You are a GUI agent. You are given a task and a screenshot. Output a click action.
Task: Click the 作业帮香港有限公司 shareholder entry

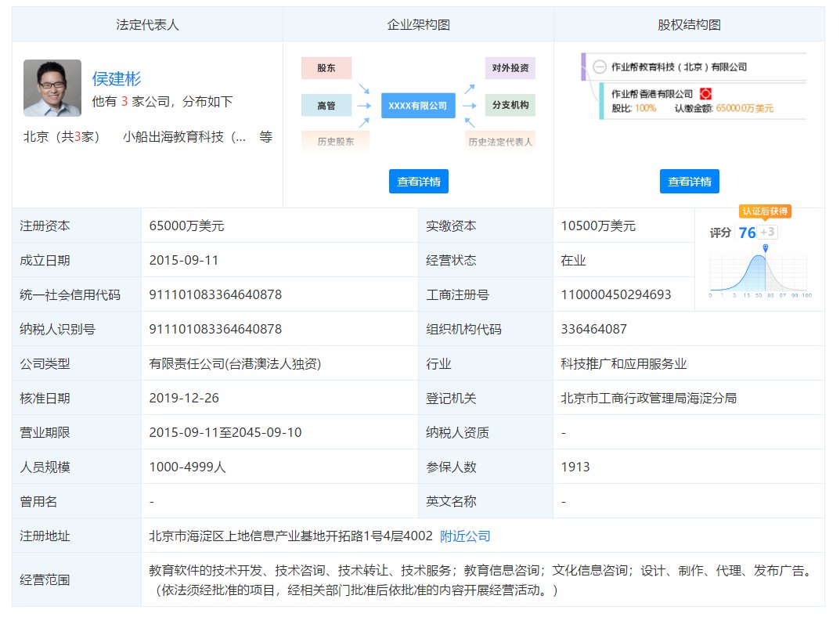click(x=652, y=94)
